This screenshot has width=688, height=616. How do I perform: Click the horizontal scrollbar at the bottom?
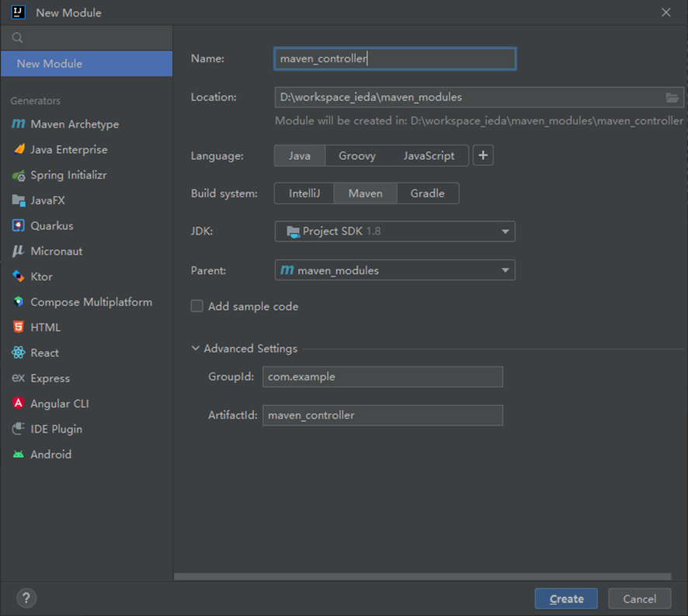pos(422,576)
